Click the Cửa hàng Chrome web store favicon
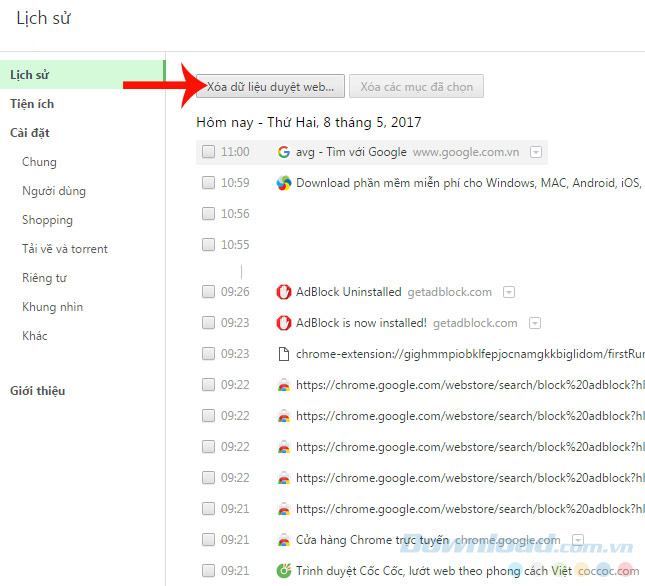 point(283,540)
